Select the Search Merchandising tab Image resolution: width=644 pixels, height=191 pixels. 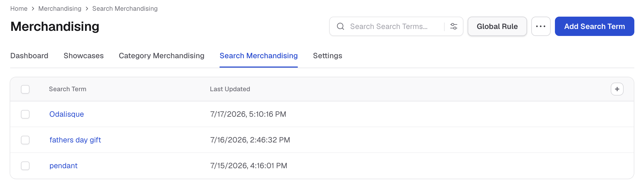click(x=259, y=56)
